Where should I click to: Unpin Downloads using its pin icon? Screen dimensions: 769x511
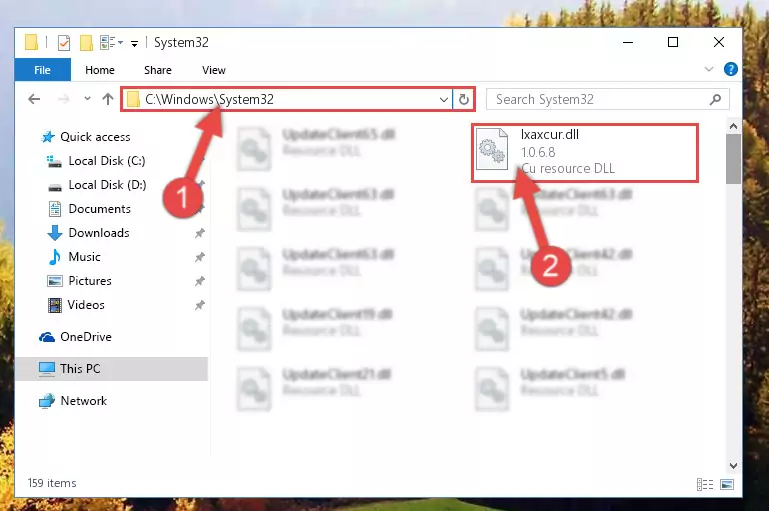click(x=200, y=233)
